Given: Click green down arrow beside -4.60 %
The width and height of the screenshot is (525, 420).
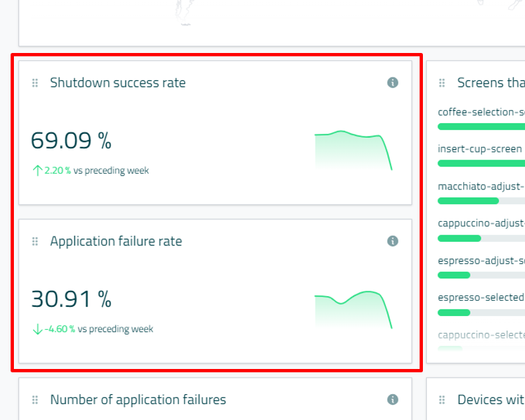Looking at the screenshot, I should coord(37,329).
